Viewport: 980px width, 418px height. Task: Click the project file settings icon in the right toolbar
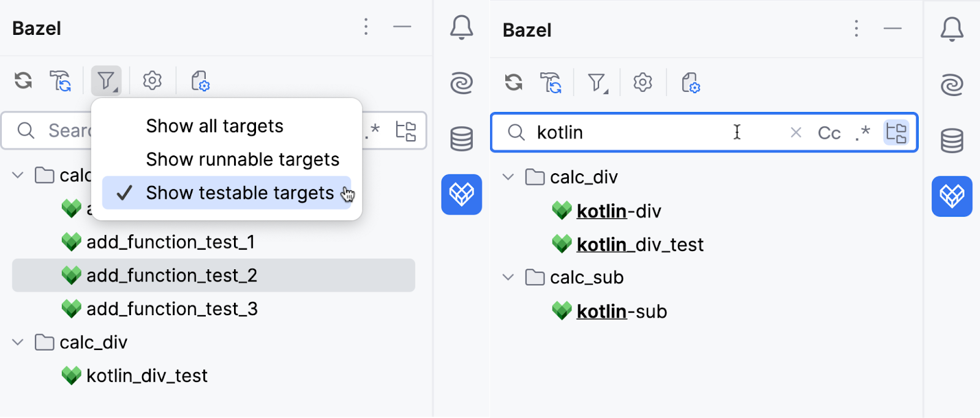690,82
